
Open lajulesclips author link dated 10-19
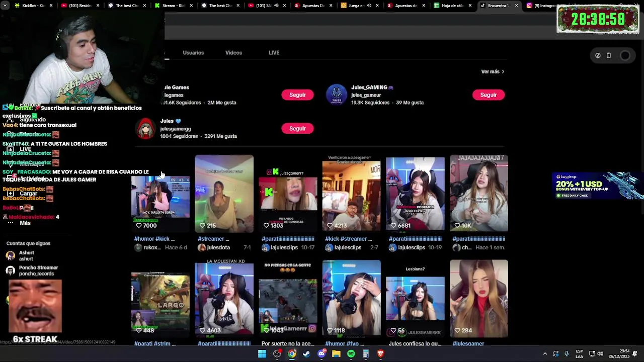point(407,247)
